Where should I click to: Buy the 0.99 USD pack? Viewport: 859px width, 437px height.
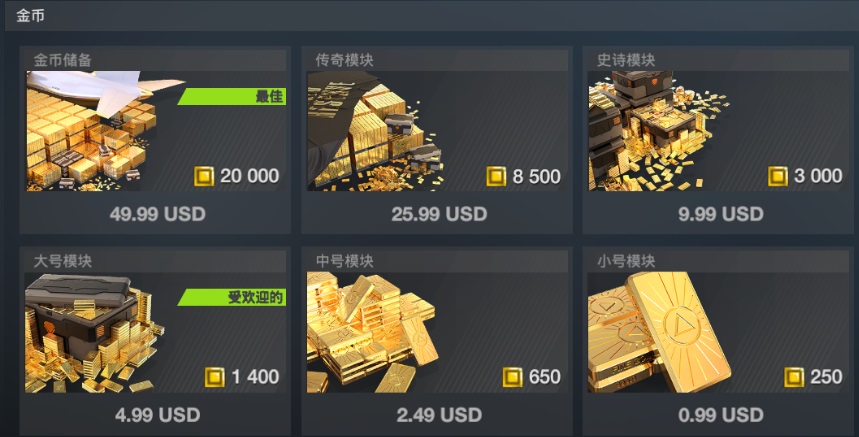720,415
